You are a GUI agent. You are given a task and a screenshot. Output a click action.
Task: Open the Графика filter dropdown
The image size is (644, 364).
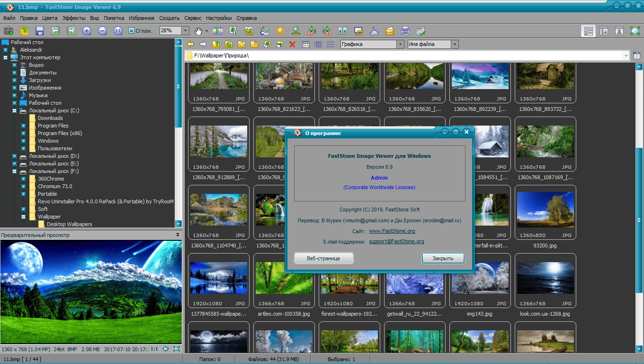(400, 44)
